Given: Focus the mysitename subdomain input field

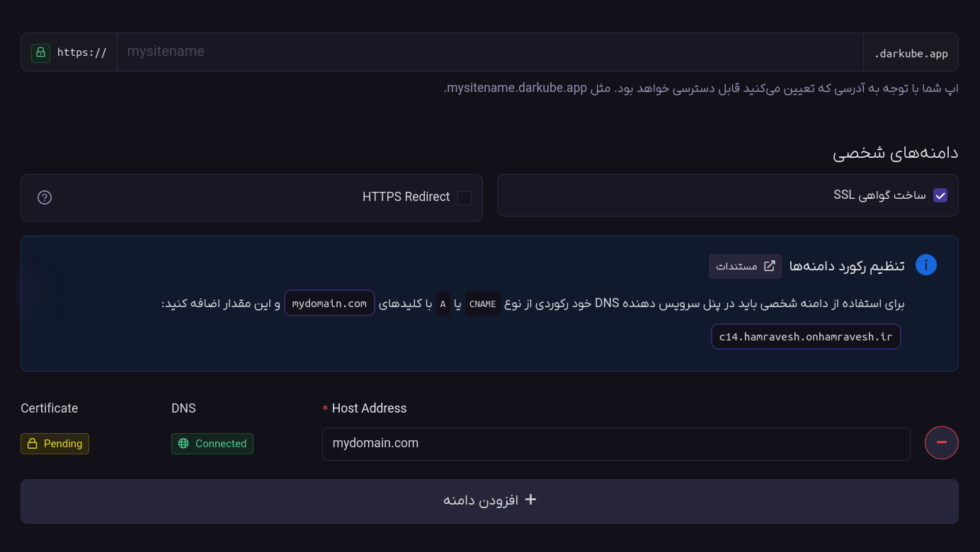Looking at the screenshot, I should click(490, 52).
